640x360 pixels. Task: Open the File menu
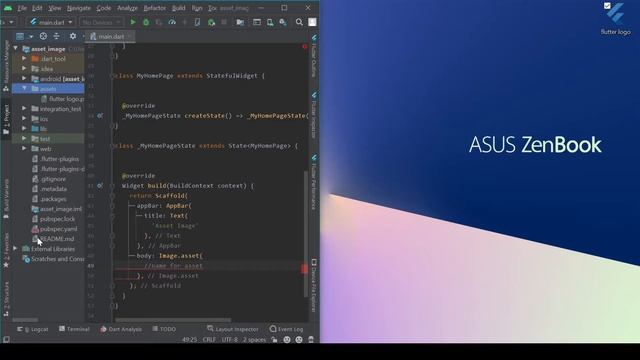(x=22, y=8)
